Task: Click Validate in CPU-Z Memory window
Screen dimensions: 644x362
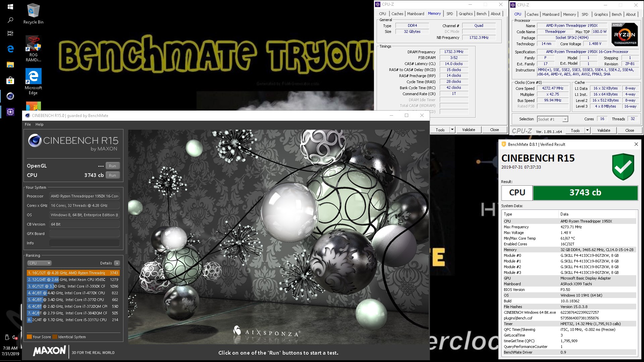Action: 469,130
